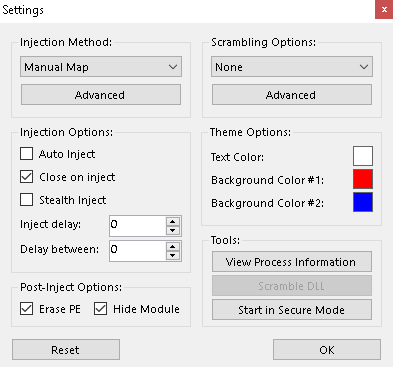Click Advanced under Scrambling Options

pos(292,95)
